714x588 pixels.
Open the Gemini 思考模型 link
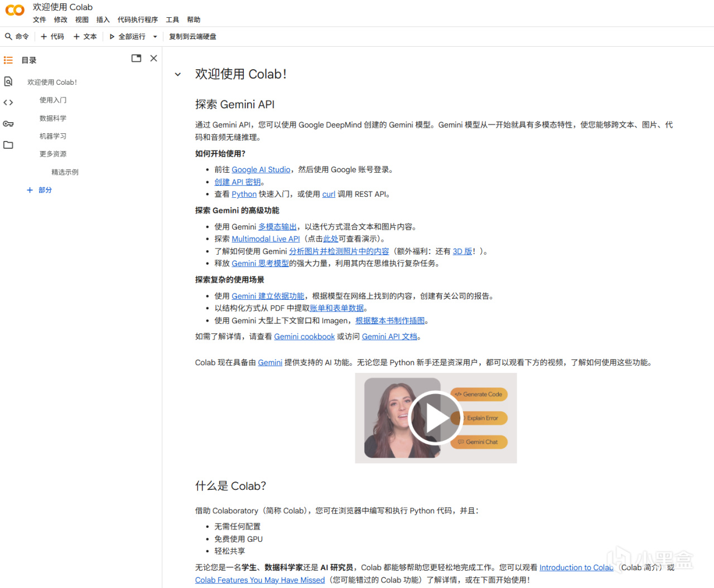tap(260, 264)
